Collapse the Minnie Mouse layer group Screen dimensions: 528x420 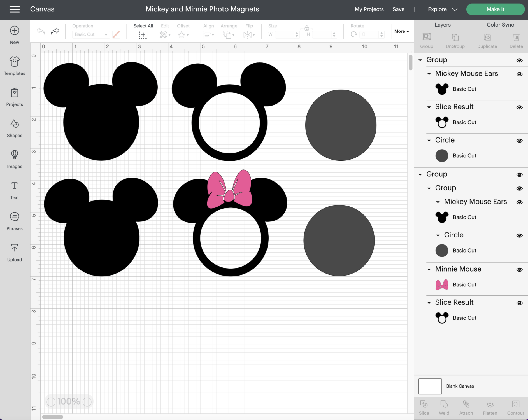[429, 270]
